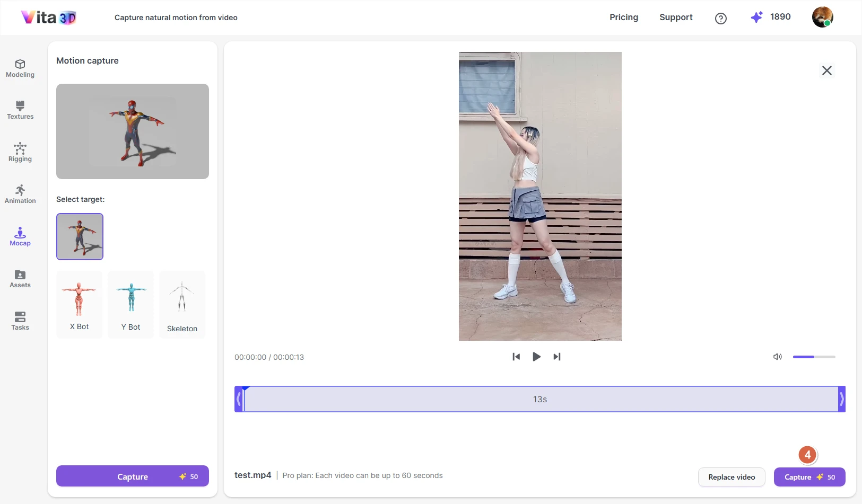This screenshot has width=862, height=504.
Task: Select the Y Bot target character
Action: 130,304
